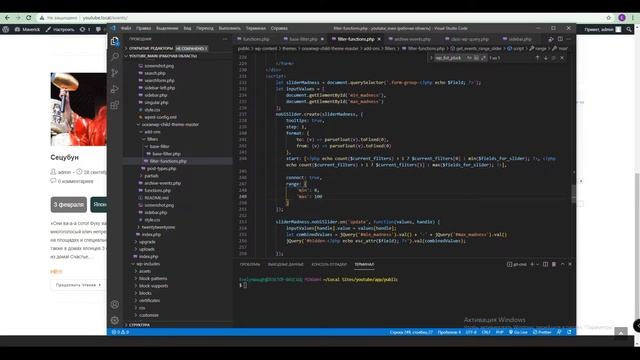
Task: Toggle match whole word in find widget
Action: point(476,58)
